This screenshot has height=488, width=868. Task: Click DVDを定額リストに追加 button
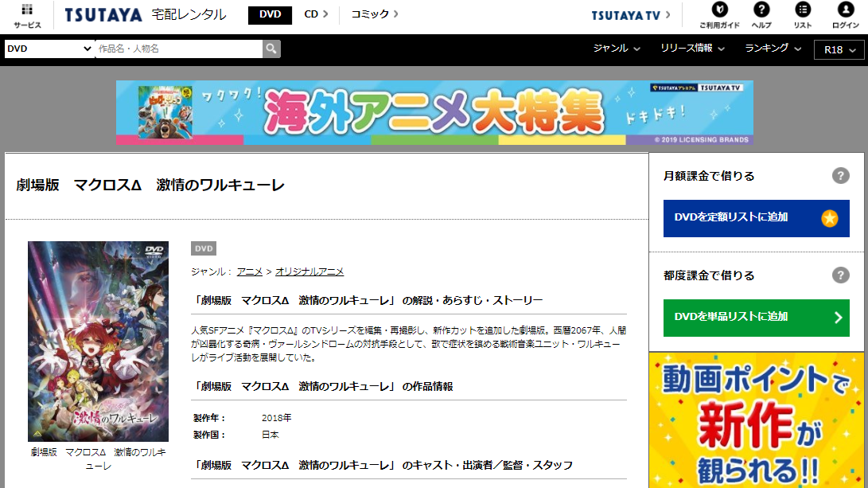coord(756,218)
